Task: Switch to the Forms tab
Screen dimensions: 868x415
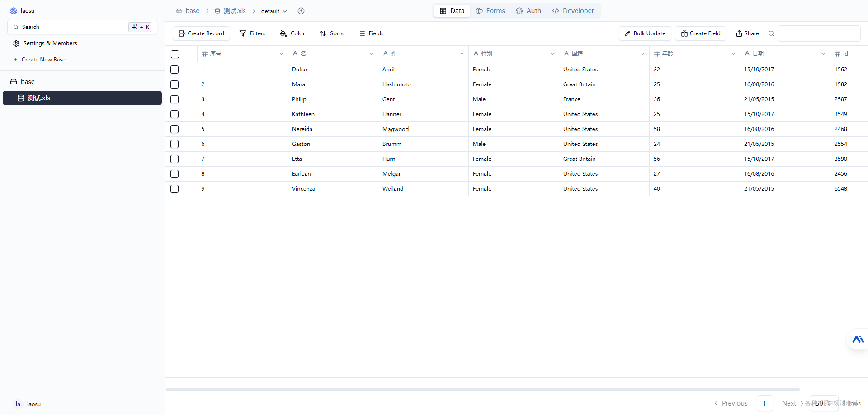Action: point(491,11)
